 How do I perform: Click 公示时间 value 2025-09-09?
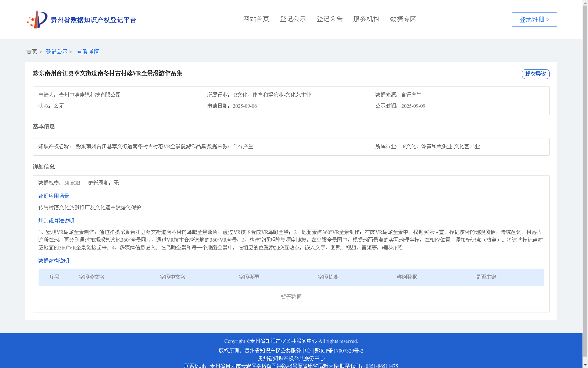click(x=413, y=106)
